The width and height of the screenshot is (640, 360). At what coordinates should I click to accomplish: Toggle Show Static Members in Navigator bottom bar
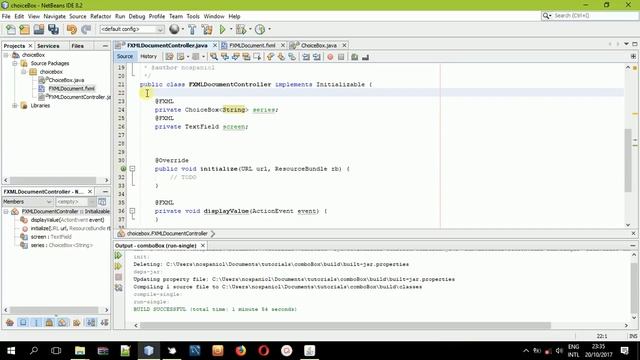36,322
